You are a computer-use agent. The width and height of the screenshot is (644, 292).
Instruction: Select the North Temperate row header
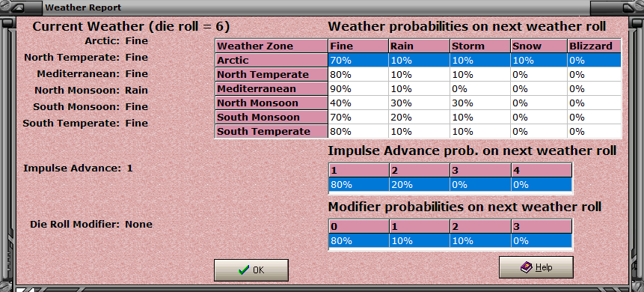tap(272, 74)
